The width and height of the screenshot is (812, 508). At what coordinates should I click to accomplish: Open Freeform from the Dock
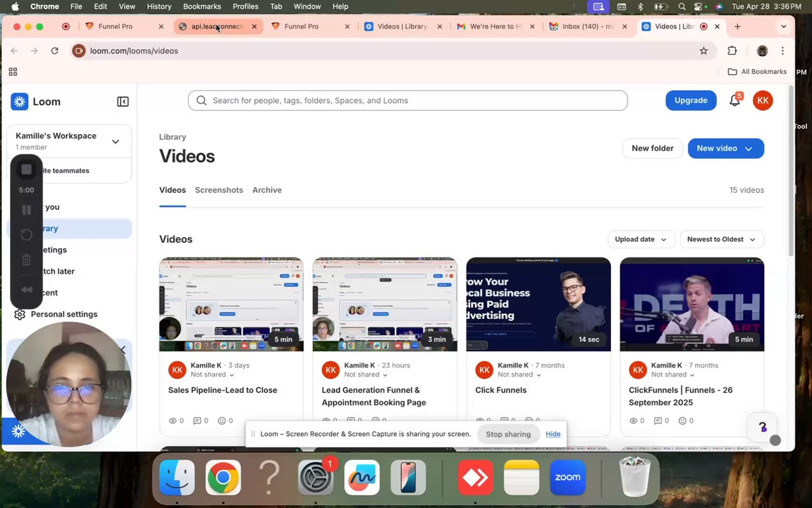(x=362, y=478)
